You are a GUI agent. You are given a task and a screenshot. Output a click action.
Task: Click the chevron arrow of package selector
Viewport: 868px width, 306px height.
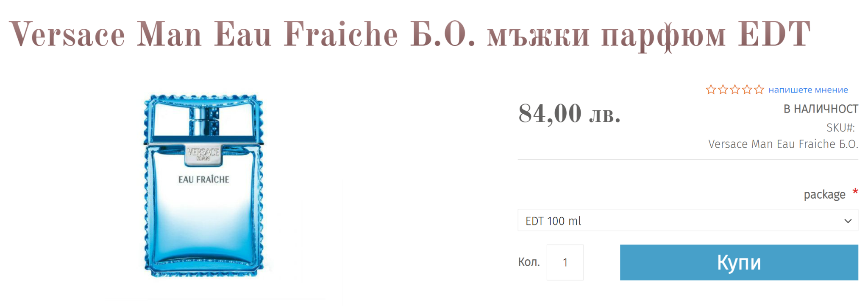[x=848, y=221]
